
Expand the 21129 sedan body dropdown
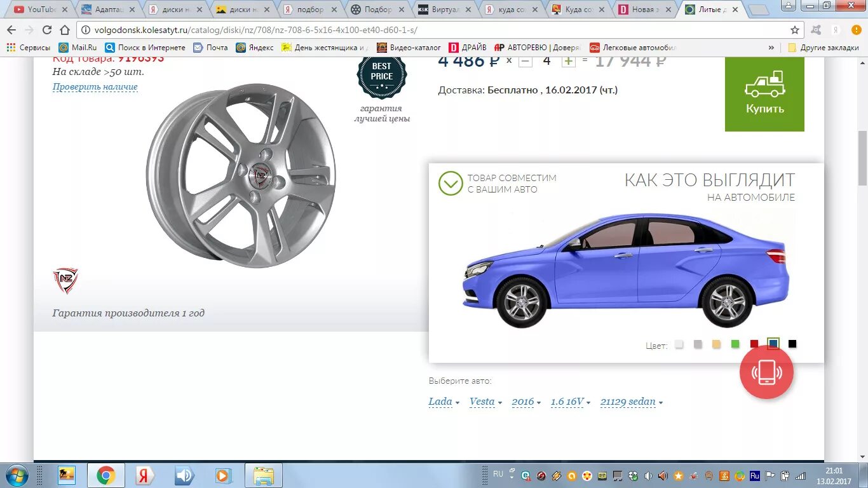click(632, 402)
